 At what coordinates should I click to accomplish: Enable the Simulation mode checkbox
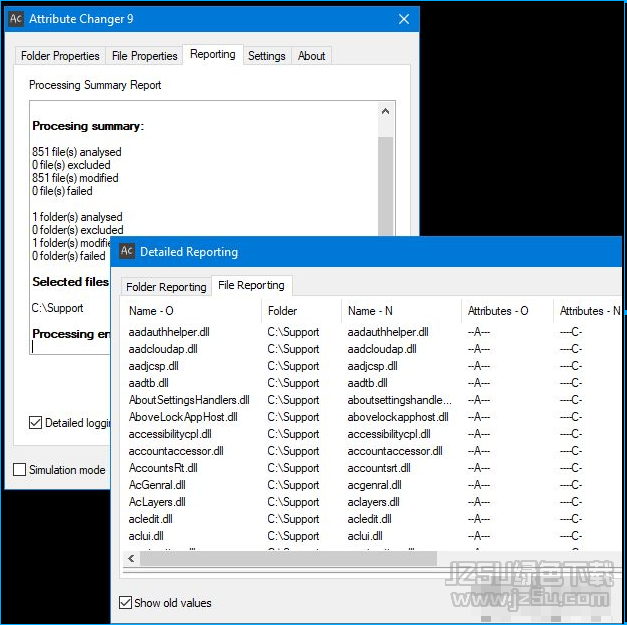coord(20,469)
